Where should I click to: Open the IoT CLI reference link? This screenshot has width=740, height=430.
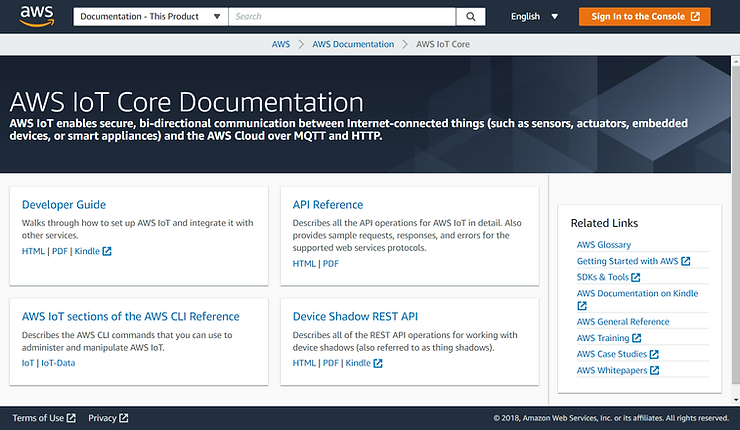(28, 363)
